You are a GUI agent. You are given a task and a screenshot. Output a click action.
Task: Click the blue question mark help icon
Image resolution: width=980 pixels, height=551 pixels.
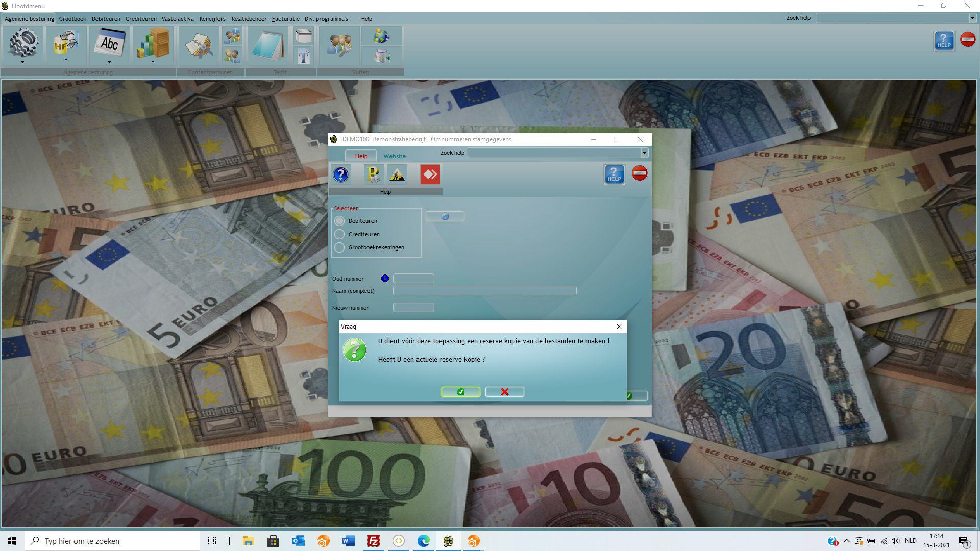341,174
